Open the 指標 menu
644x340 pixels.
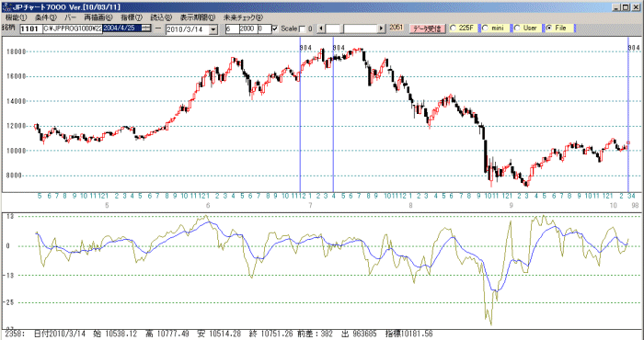coord(131,17)
